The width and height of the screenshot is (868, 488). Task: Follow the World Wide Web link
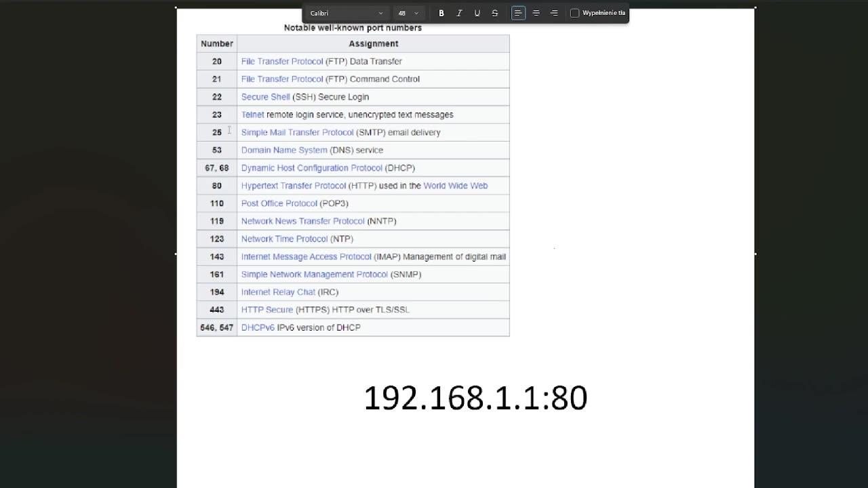[456, 185]
